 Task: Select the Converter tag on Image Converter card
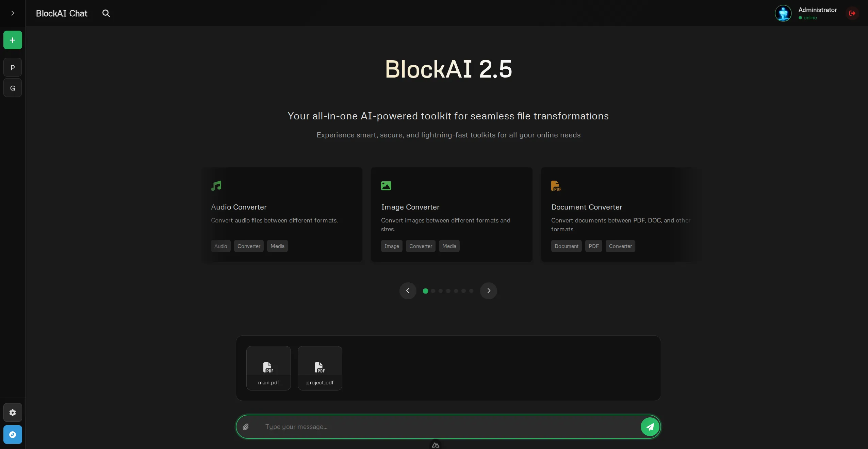(x=421, y=246)
